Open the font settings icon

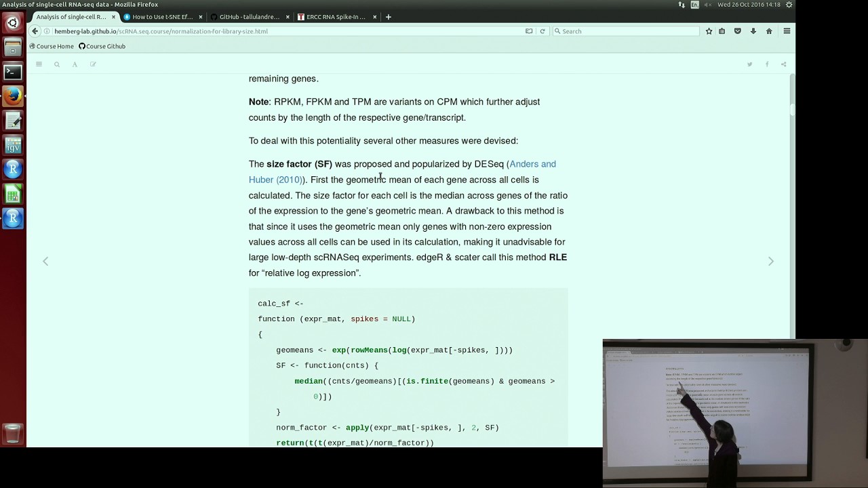click(75, 64)
